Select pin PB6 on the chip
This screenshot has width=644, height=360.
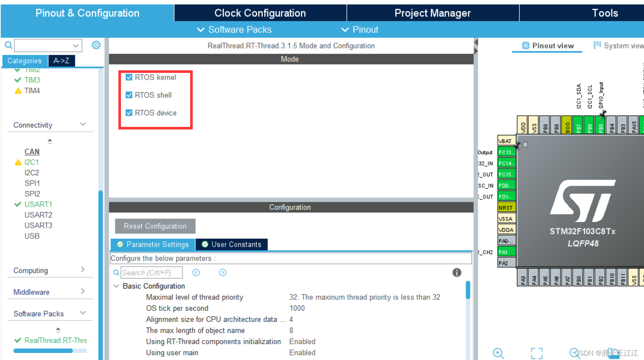589,125
